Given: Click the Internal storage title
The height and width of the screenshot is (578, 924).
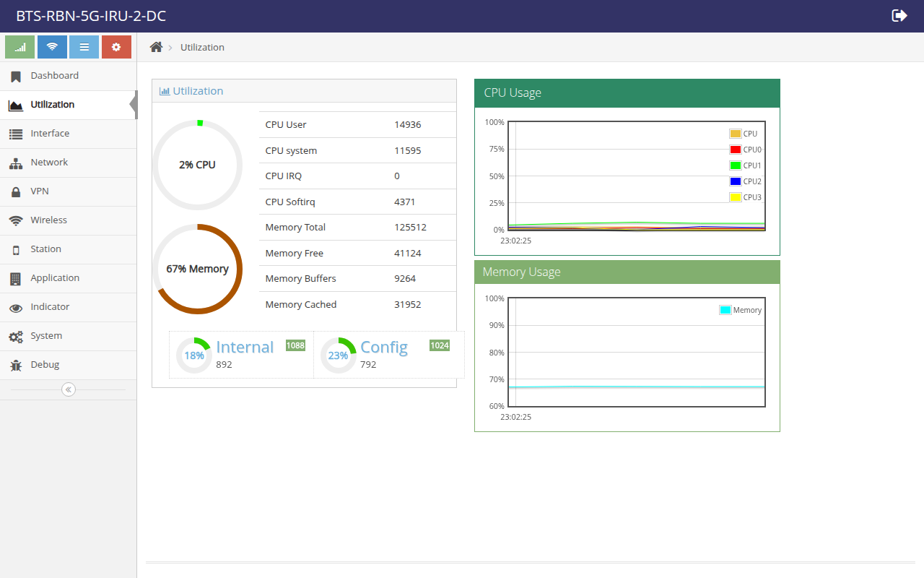Looking at the screenshot, I should pyautogui.click(x=245, y=347).
